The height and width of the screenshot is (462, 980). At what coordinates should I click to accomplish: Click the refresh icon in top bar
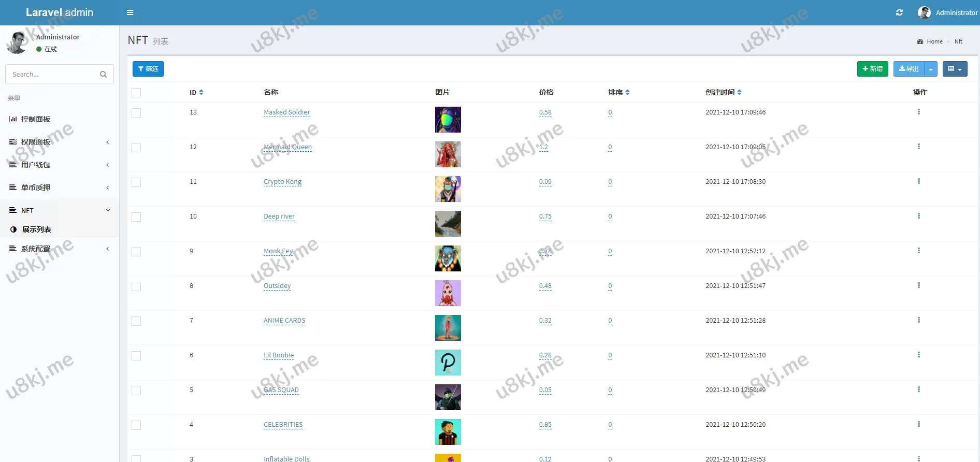tap(899, 12)
